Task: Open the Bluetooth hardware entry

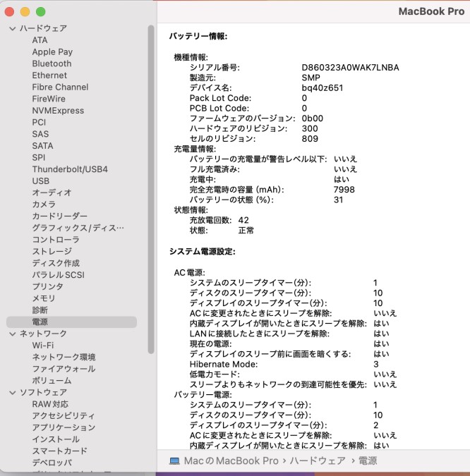Action: pyautogui.click(x=52, y=63)
